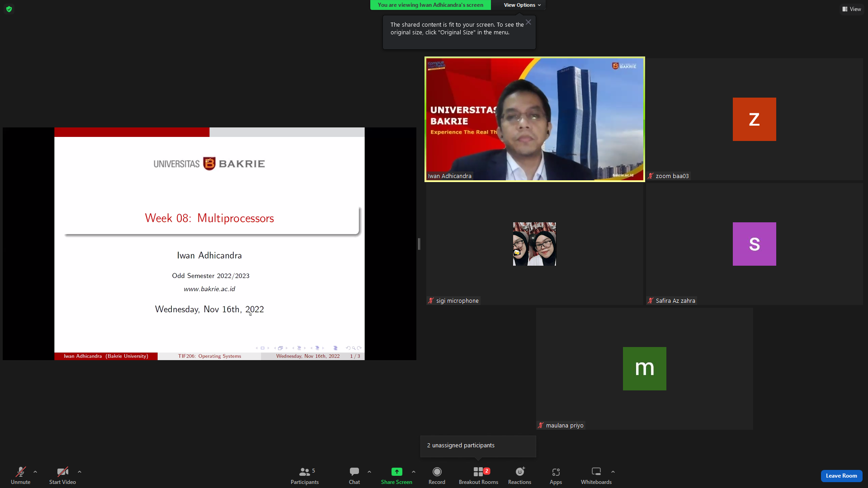Click the beamer go-back undo arrow icon
The image size is (868, 488).
coord(348,348)
